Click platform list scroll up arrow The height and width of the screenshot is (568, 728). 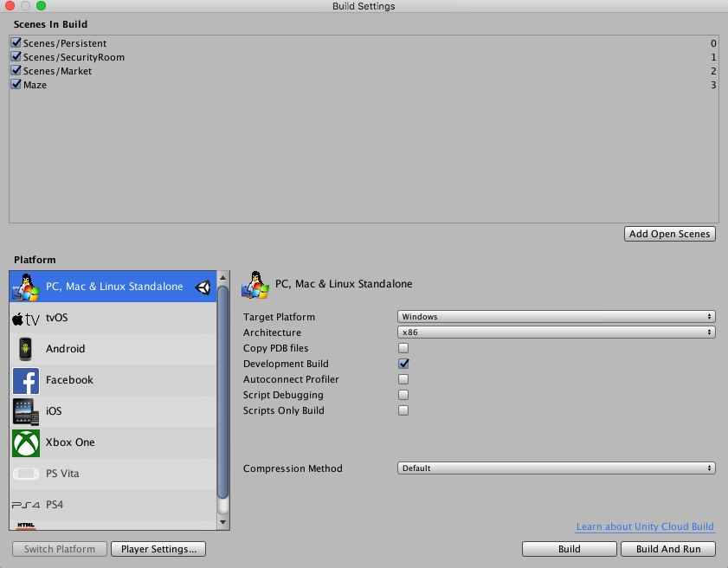[222, 278]
